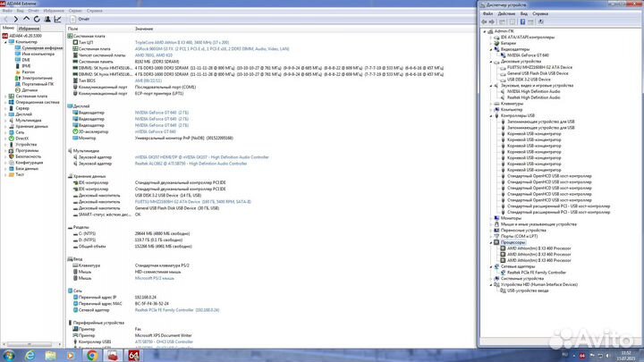Collapse the Компьютер tree node
The width and height of the screenshot is (644, 362).
(x=5, y=42)
